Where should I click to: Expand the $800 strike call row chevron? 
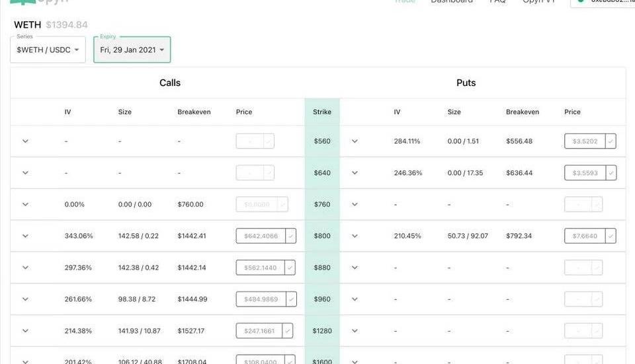coord(26,236)
